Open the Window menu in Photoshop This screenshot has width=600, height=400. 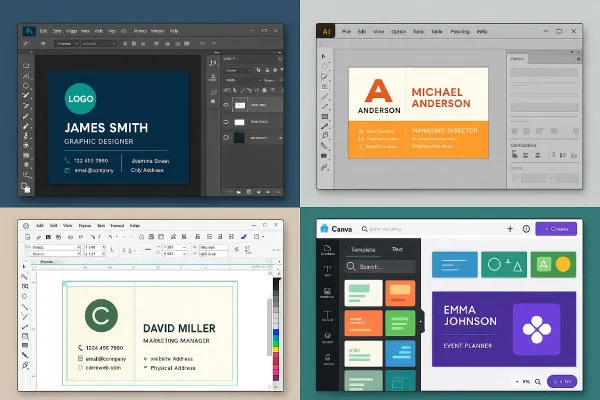pos(155,31)
